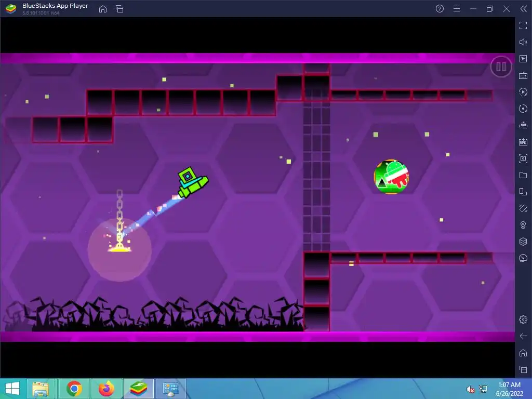Click the Android home icon in sidebar
The image size is (532, 399).
(x=523, y=353)
